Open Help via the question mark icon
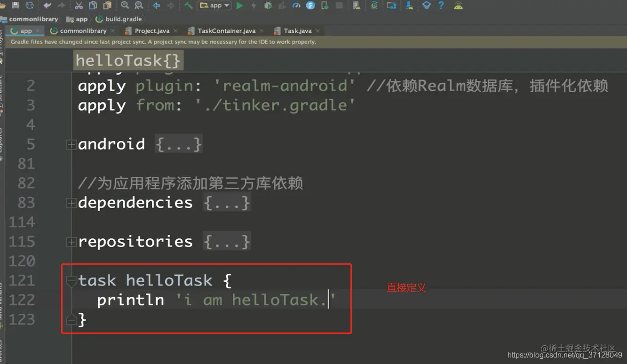627x364 pixels. [x=441, y=6]
